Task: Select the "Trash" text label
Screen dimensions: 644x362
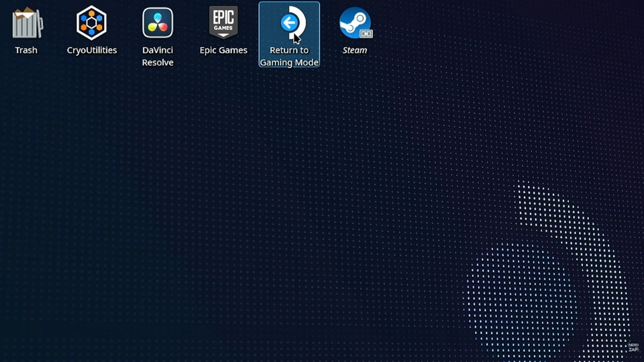Action: pyautogui.click(x=26, y=50)
